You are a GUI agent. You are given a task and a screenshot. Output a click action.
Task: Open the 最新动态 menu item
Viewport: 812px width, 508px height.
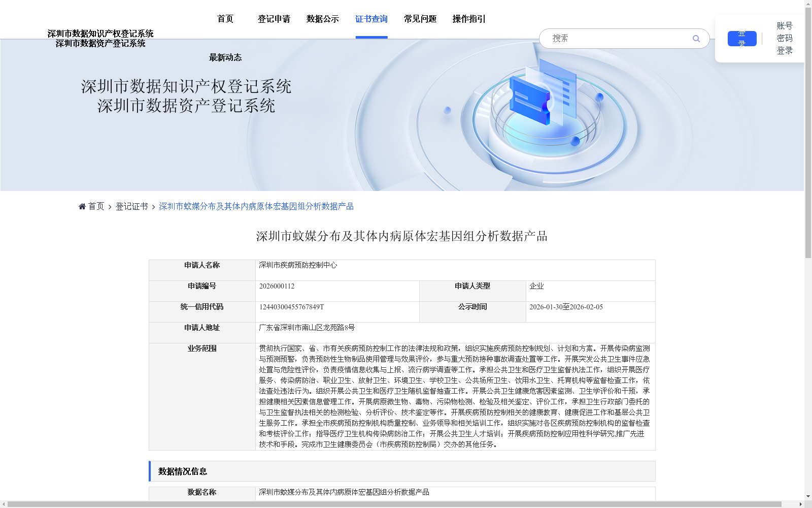(x=225, y=57)
